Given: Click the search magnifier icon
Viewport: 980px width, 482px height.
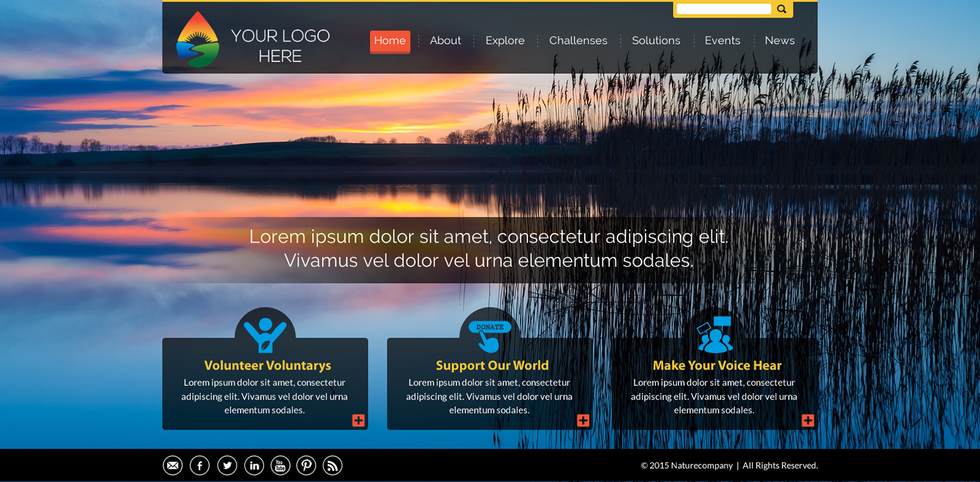Looking at the screenshot, I should click(x=781, y=9).
